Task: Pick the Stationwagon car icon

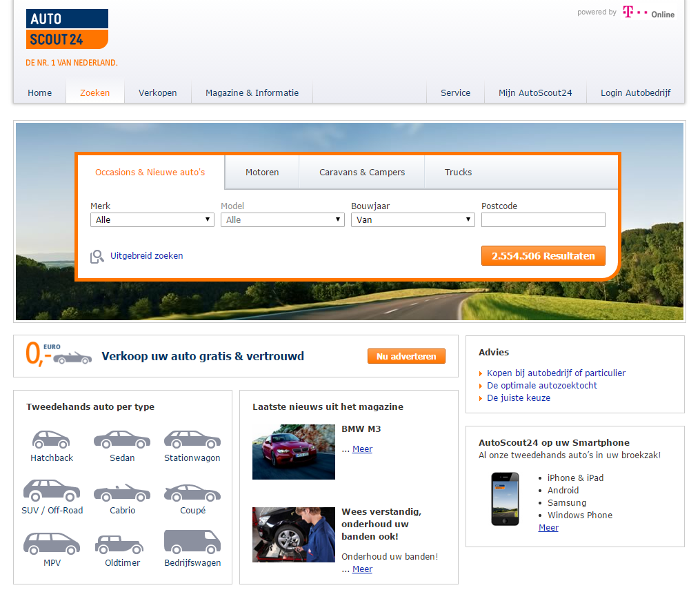Action: (192, 440)
